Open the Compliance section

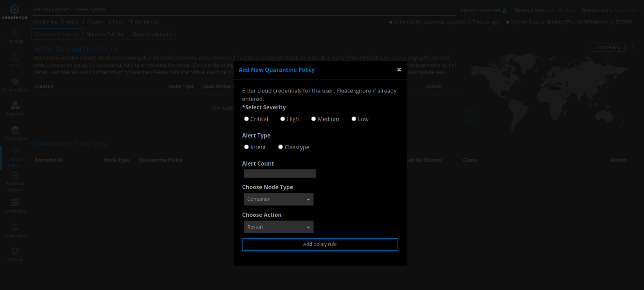click(x=15, y=131)
